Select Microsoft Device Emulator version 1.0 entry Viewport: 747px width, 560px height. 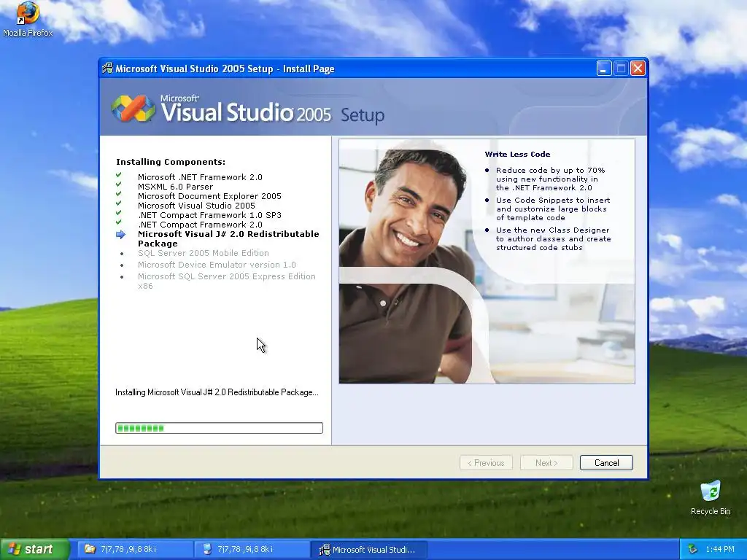coord(217,265)
